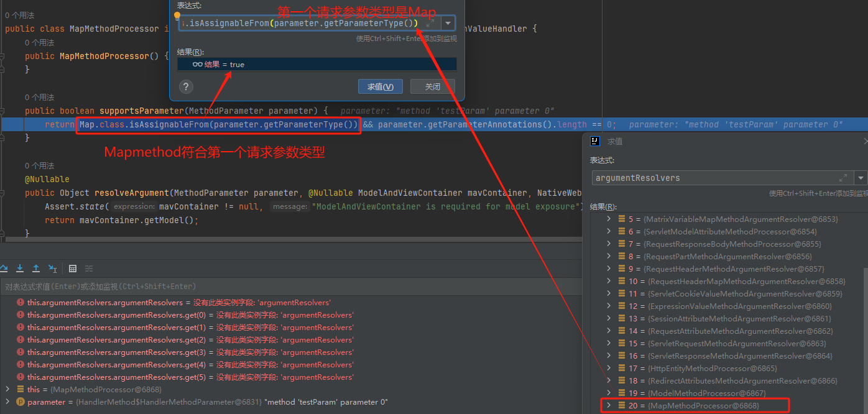Select the argumentResolvers.get(2) watch row

pos(292,340)
